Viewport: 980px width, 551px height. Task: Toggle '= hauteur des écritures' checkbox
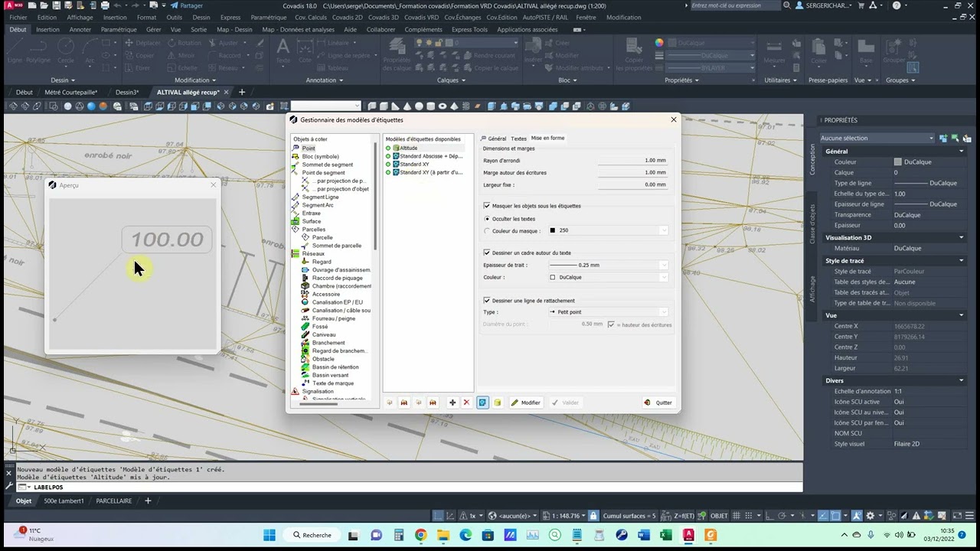[611, 324]
